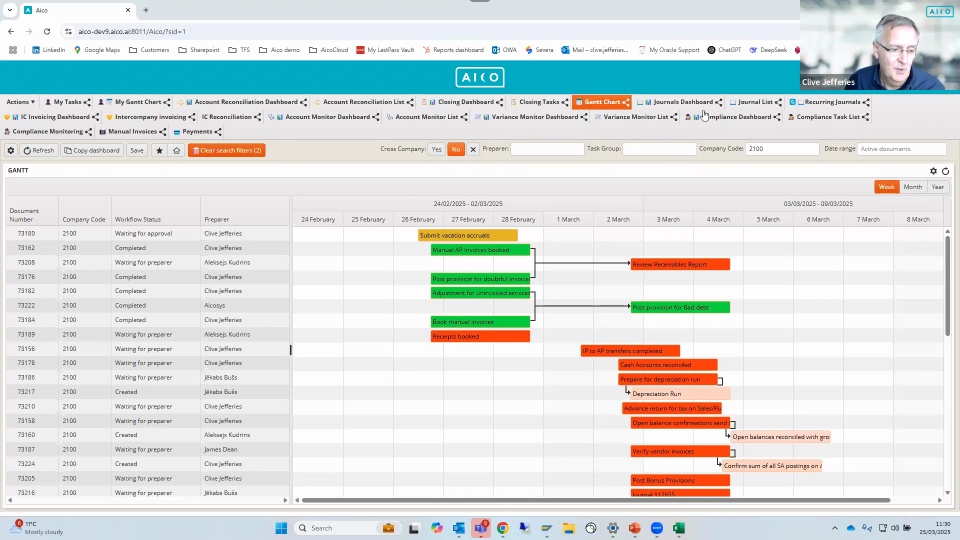Click the favorite star icon

click(160, 150)
